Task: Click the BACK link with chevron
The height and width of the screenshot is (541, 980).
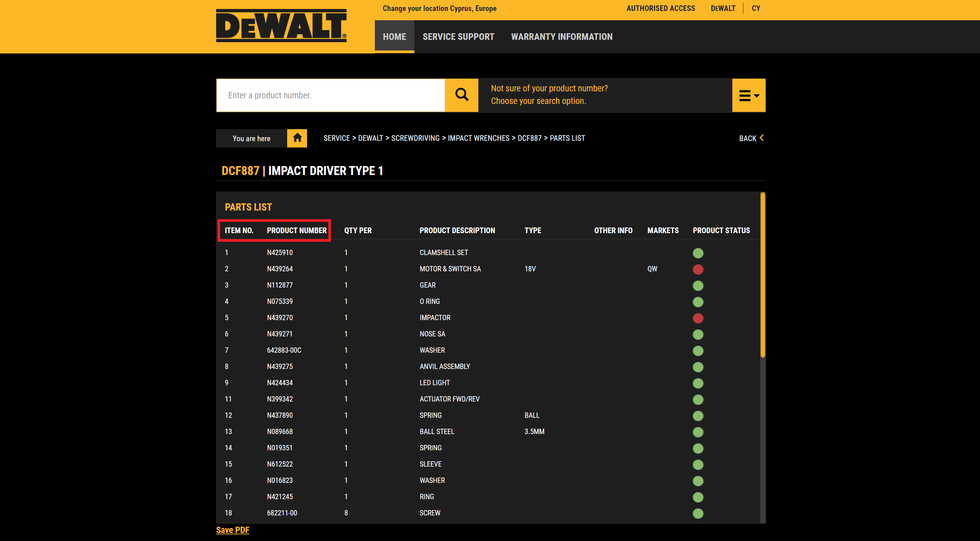Action: coord(751,138)
